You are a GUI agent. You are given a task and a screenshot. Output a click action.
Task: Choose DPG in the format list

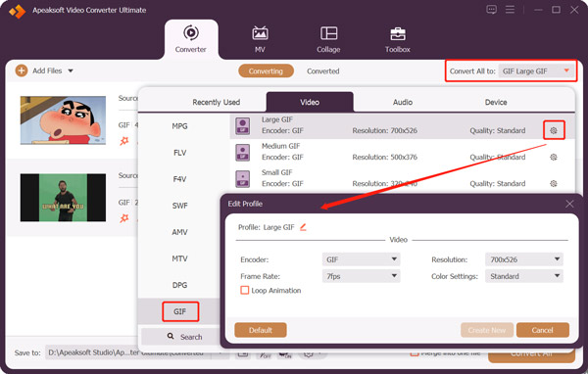[x=179, y=285]
